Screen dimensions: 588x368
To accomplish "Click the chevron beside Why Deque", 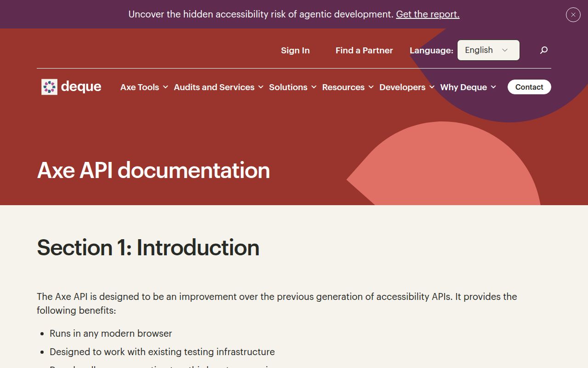I will pyautogui.click(x=493, y=87).
